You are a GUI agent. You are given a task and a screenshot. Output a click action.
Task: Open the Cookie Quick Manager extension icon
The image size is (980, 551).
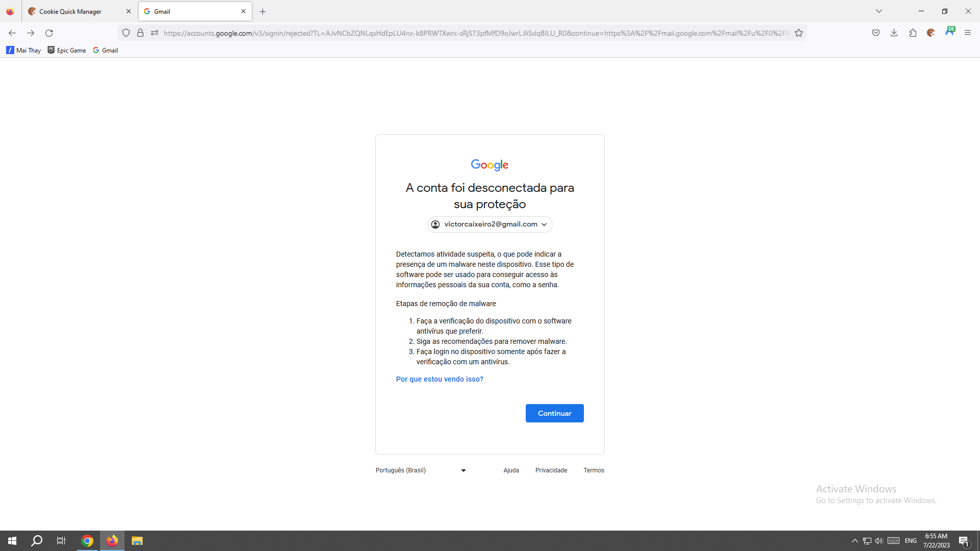click(931, 33)
